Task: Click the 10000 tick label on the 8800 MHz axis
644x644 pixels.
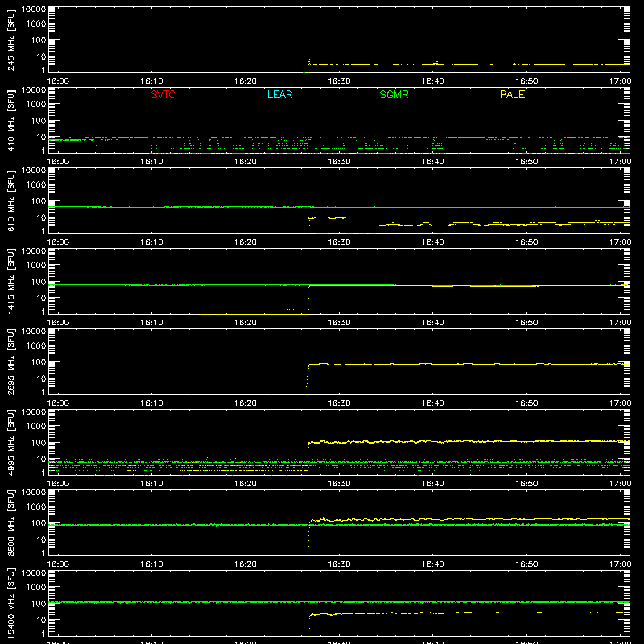Action: click(34, 493)
